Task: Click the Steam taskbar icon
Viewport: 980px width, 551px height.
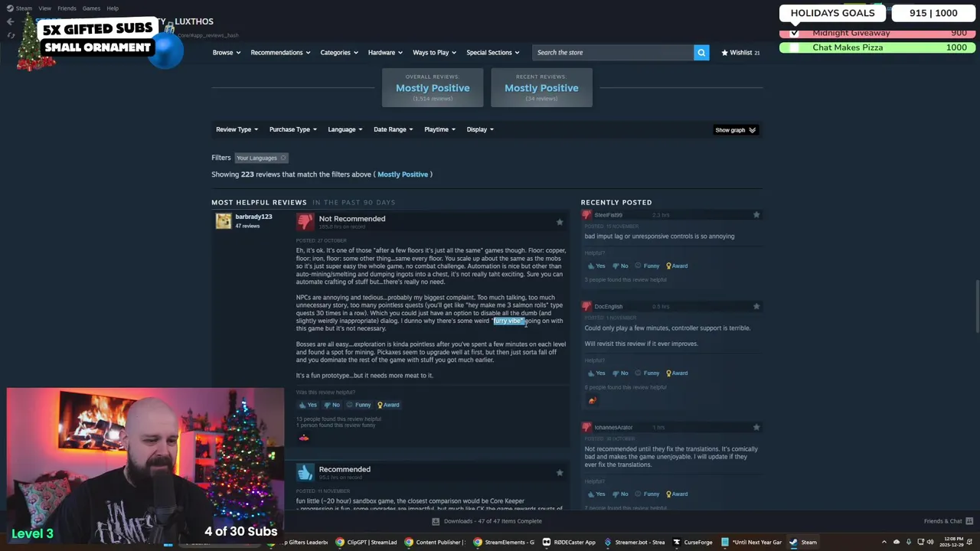Action: [803, 542]
